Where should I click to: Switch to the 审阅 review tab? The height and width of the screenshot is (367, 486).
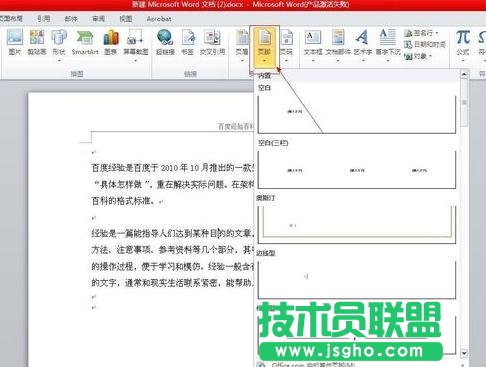coord(98,19)
